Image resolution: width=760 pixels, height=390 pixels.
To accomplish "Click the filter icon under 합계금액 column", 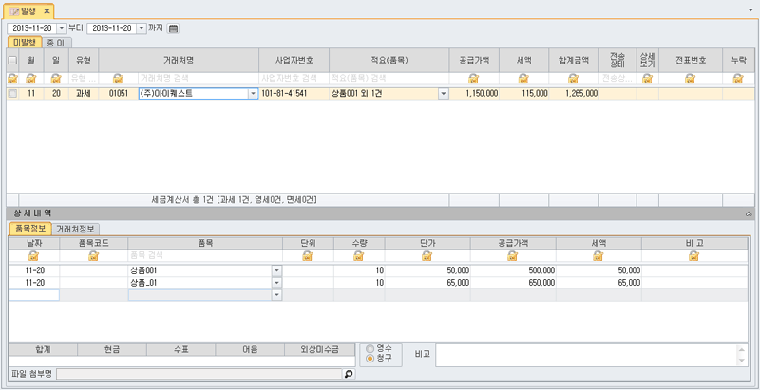I will click(x=573, y=78).
